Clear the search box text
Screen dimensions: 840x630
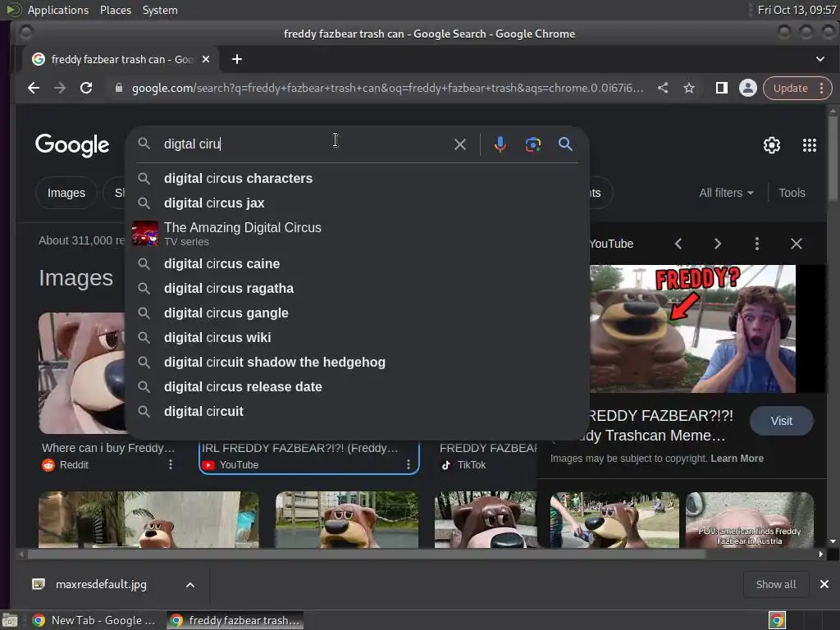459,144
